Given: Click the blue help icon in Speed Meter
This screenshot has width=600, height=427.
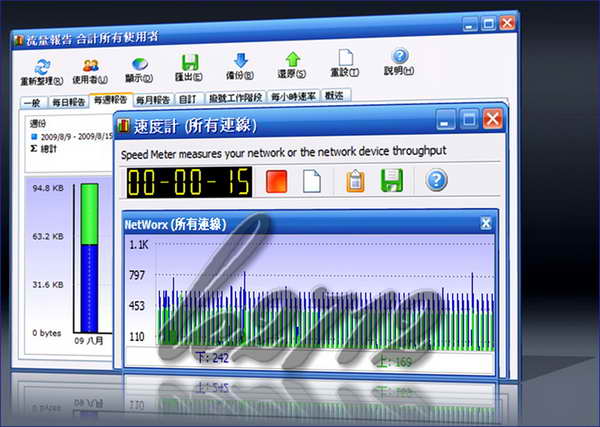Looking at the screenshot, I should coord(436,181).
